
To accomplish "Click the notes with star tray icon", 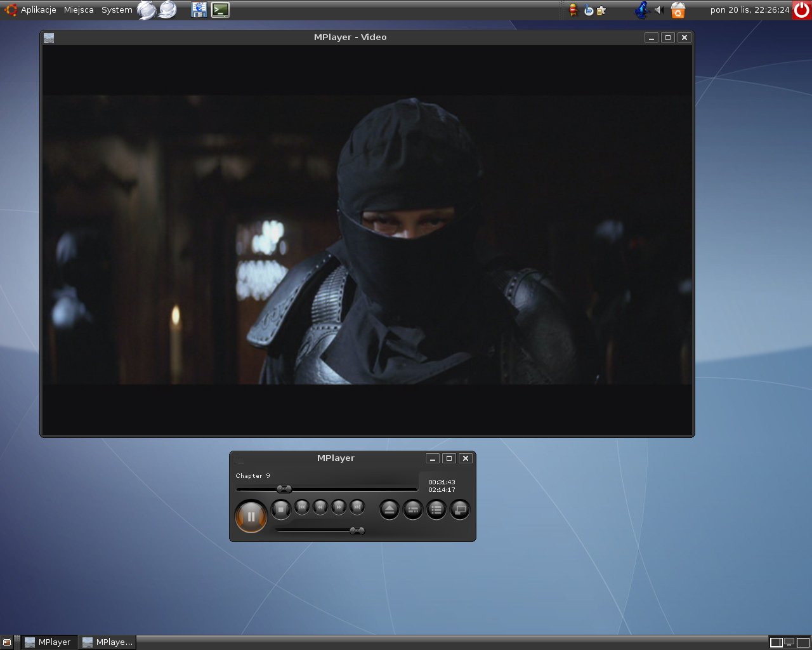I will (601, 10).
